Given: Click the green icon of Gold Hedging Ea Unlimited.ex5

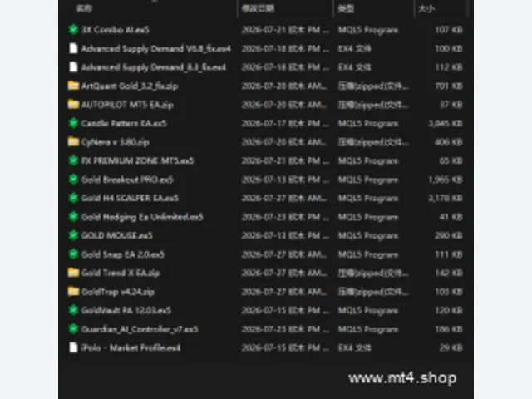Looking at the screenshot, I should coord(73,216).
